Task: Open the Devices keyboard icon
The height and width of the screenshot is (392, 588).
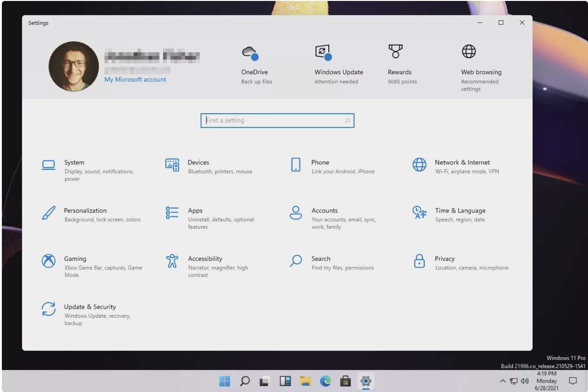Action: coord(172,165)
